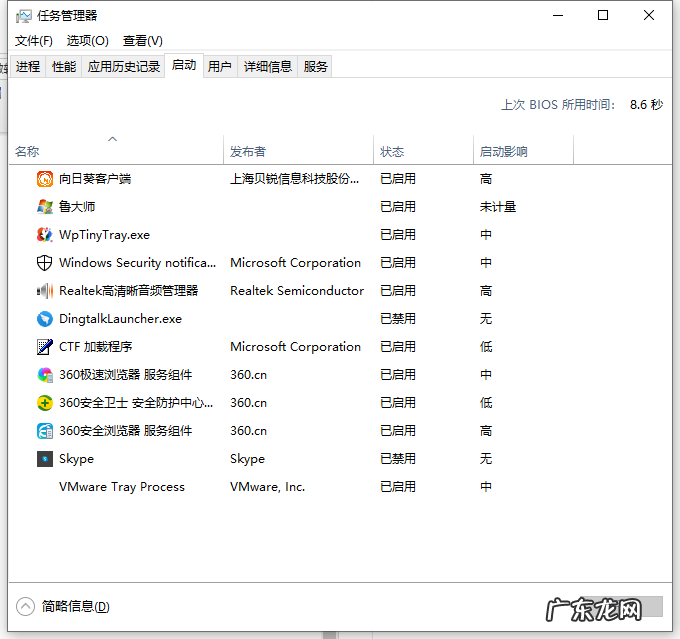The image size is (680, 639).
Task: Click the 已禁用 status of DingtalkLauncher.exe
Action: (398, 319)
